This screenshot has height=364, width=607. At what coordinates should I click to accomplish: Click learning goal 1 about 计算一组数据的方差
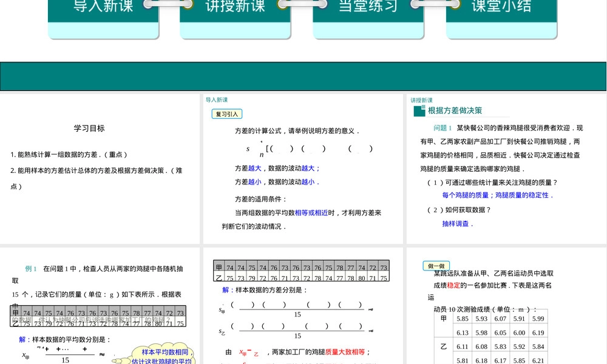point(69,155)
